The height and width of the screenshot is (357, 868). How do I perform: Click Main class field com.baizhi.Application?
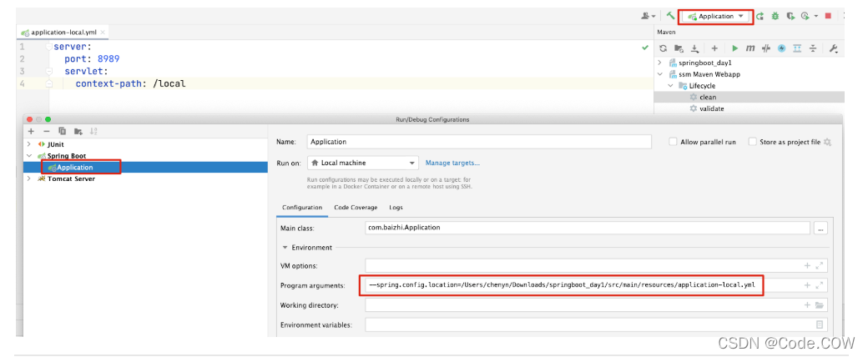point(588,228)
